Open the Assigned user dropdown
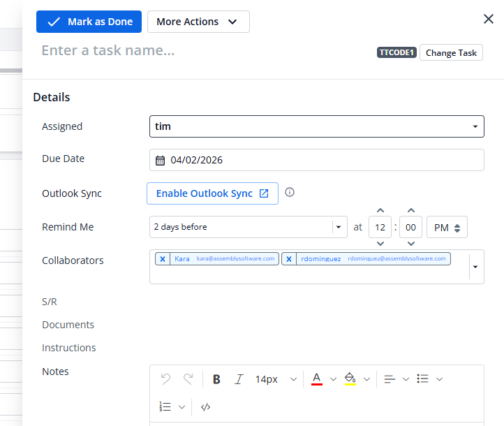Viewport: 504px width, 426px height. pyautogui.click(x=475, y=126)
